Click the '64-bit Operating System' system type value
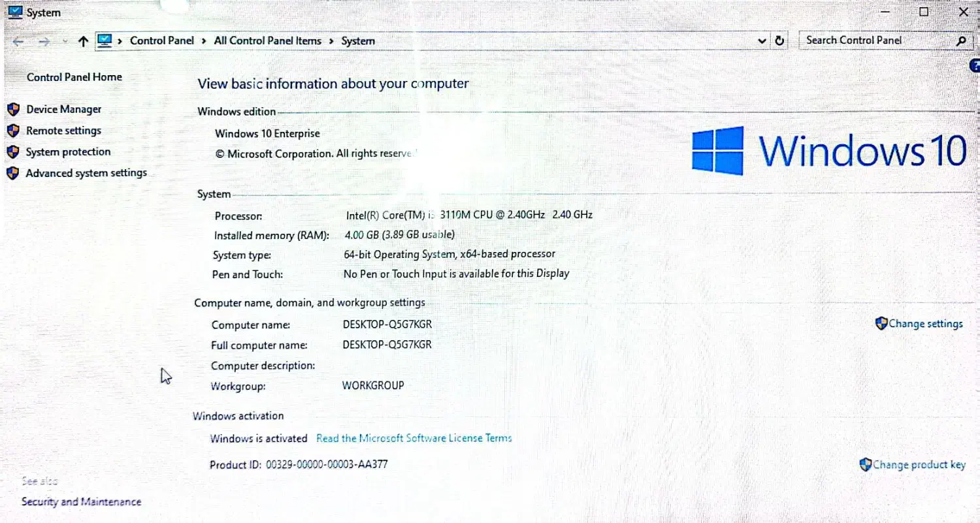Screen dimensions: 980x523 coord(449,254)
